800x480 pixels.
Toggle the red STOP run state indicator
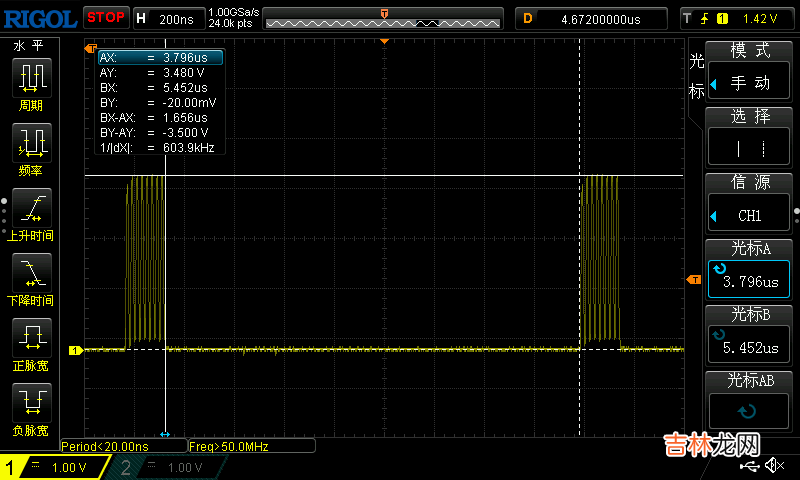pyautogui.click(x=105, y=17)
